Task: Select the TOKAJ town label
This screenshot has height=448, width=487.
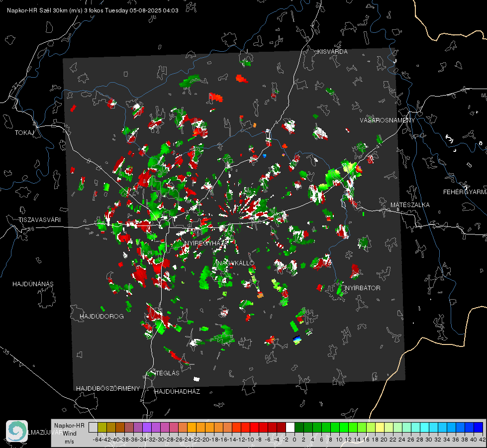Action: pos(24,133)
